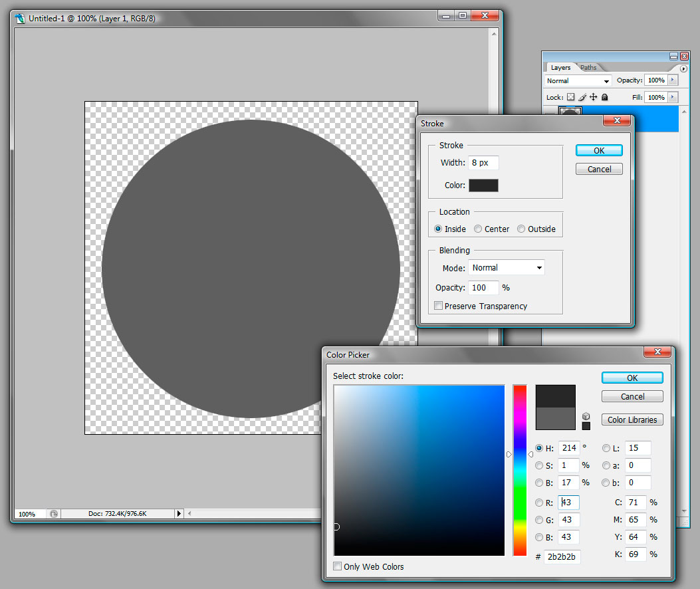Open the Stroke blending Mode dropdown
This screenshot has height=589, width=700.
(507, 267)
